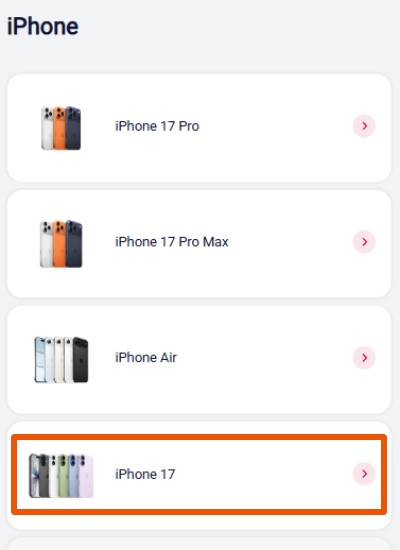Go to the iPhone 17 Pro Max label

tap(172, 242)
